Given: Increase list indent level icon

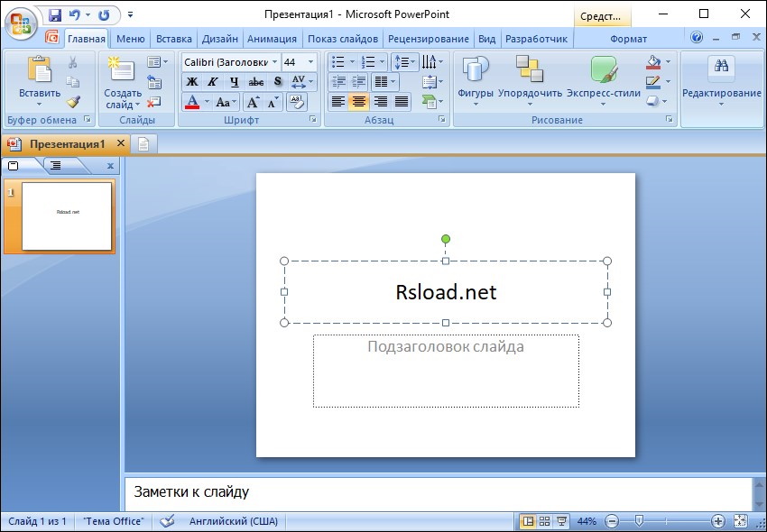Looking at the screenshot, I should [358, 82].
